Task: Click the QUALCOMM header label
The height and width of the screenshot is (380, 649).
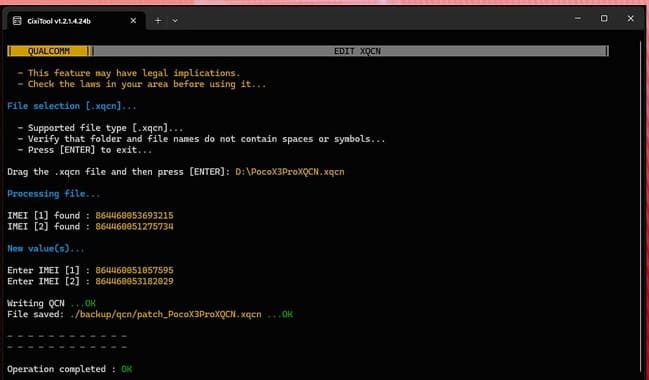Action: point(49,51)
